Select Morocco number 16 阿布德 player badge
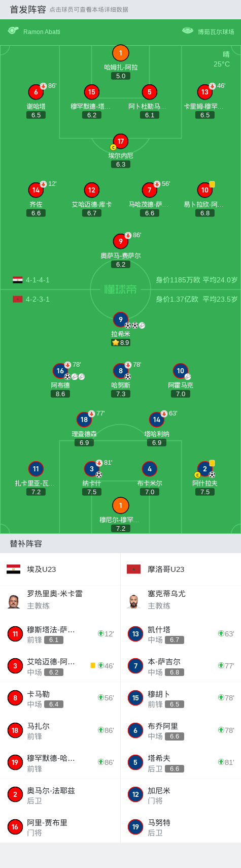This screenshot has width=241, height=868. click(x=60, y=371)
